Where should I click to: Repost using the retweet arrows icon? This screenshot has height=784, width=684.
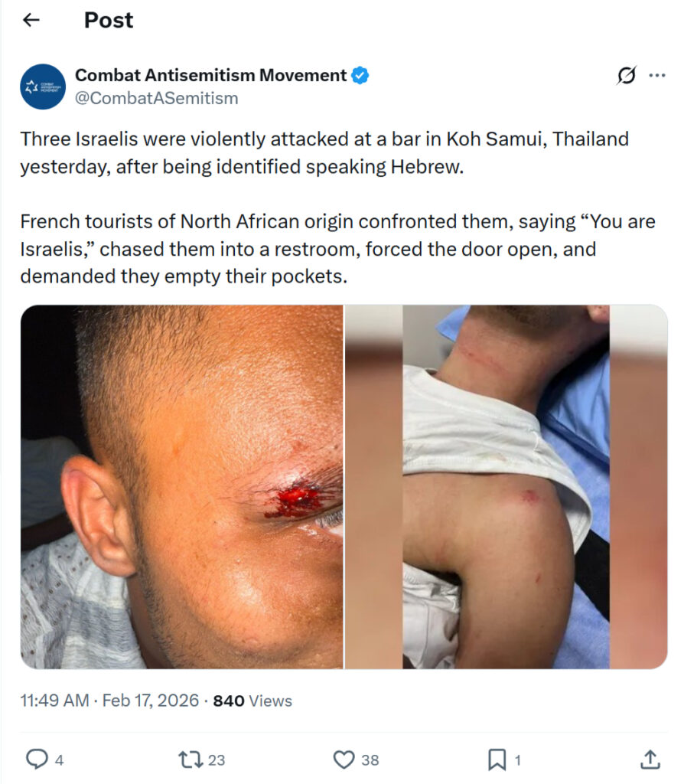click(191, 759)
